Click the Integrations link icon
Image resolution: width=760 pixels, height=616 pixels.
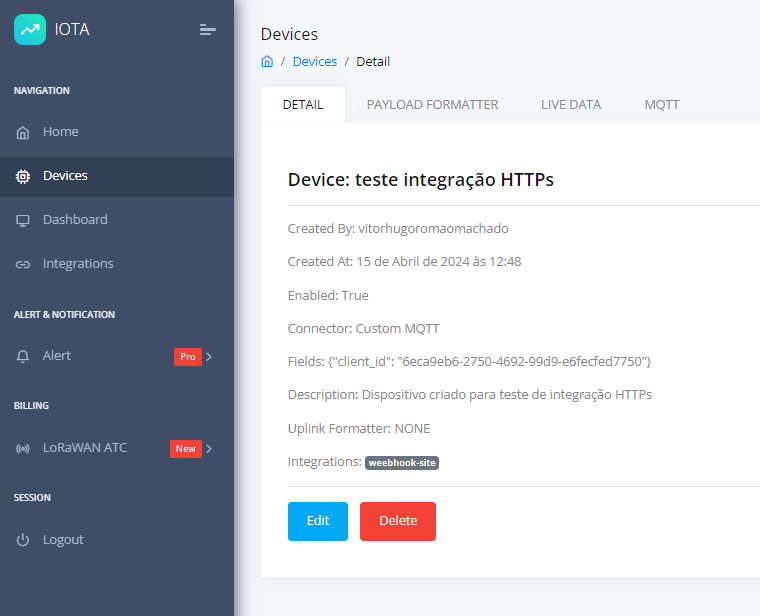23,264
